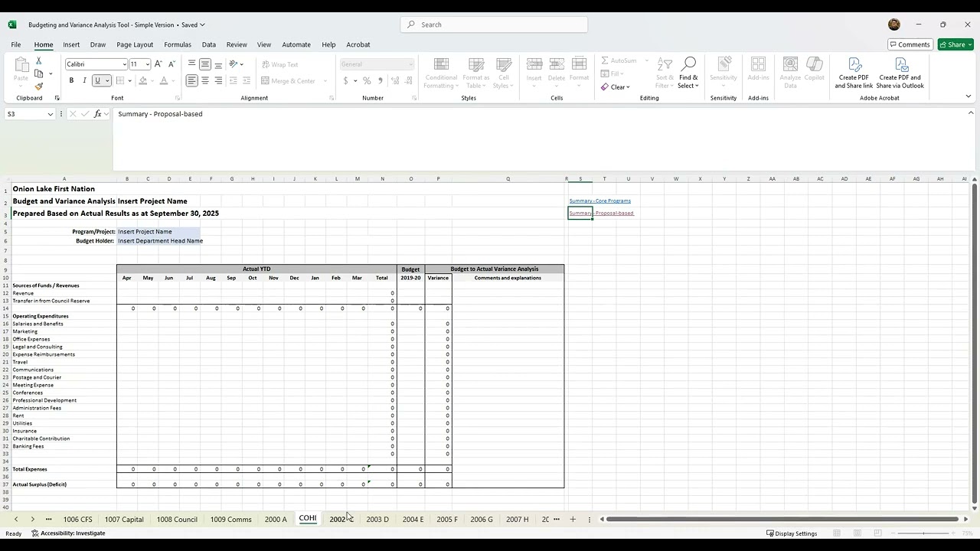This screenshot has height=551, width=980.
Task: Click Accessibility: Investigate in status bar
Action: pos(68,533)
